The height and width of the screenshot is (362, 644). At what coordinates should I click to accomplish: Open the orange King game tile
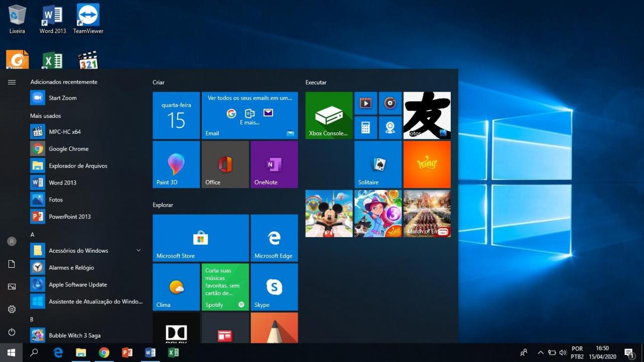click(x=427, y=164)
